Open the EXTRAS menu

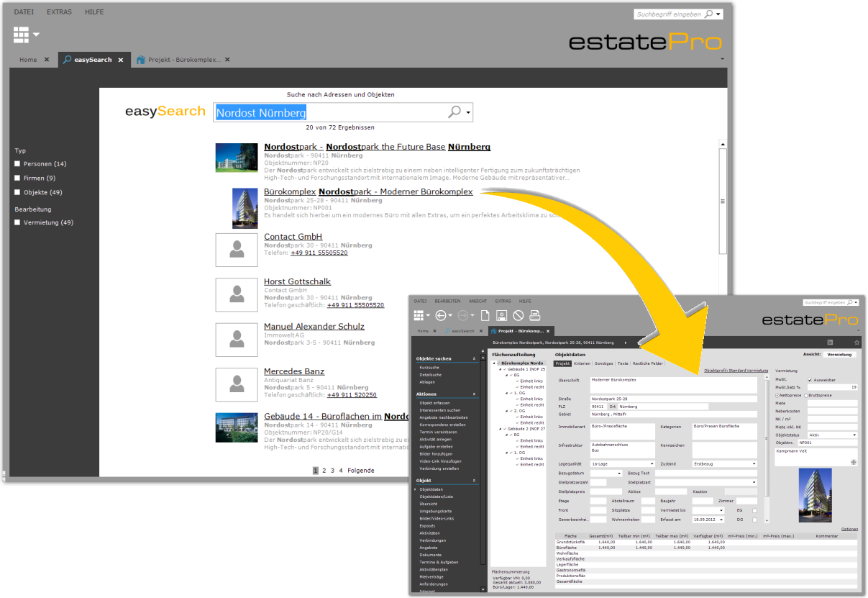click(x=59, y=12)
